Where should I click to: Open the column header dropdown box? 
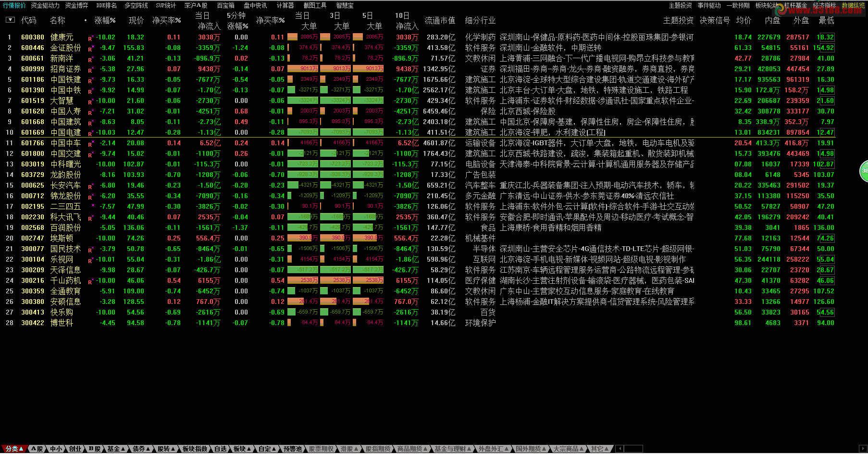click(10, 20)
